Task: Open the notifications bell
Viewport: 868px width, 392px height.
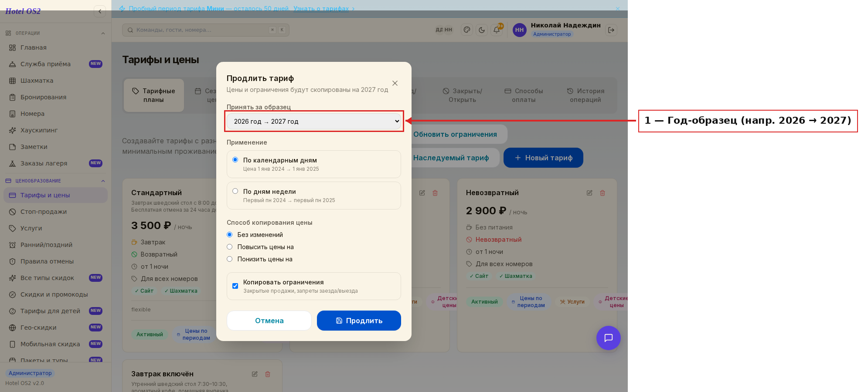Action: [x=497, y=30]
